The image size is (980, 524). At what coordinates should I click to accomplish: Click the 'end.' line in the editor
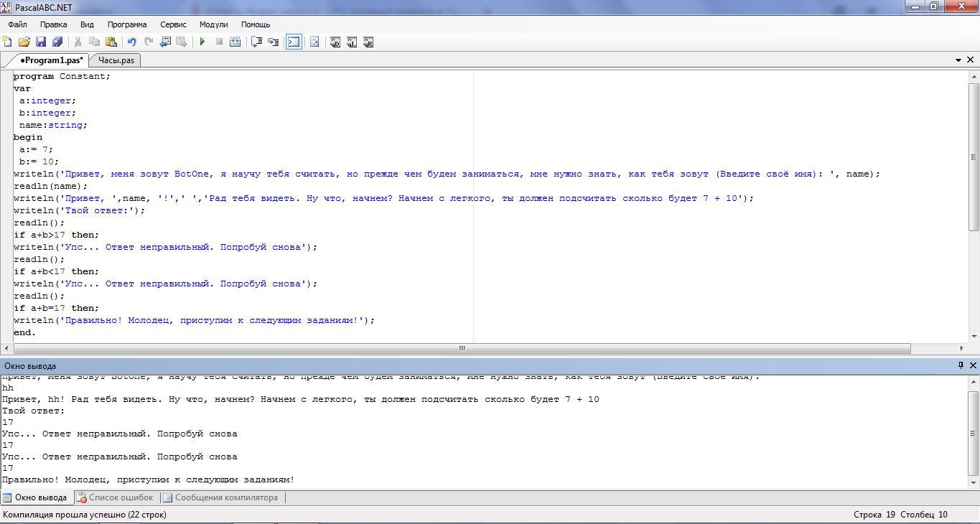coord(24,332)
